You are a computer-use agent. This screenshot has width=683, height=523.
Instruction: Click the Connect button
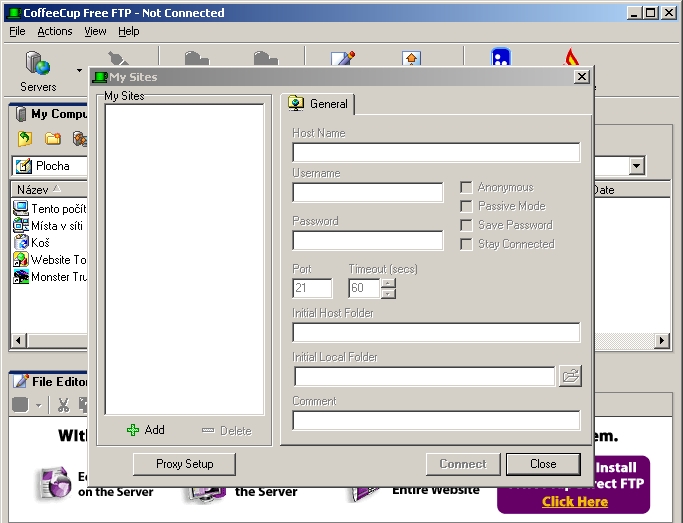coord(463,464)
